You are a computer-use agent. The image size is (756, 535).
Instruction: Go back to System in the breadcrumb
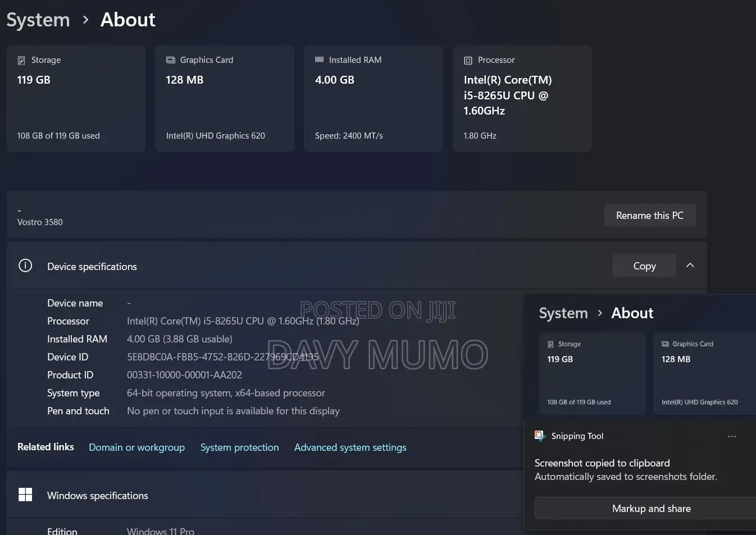38,20
